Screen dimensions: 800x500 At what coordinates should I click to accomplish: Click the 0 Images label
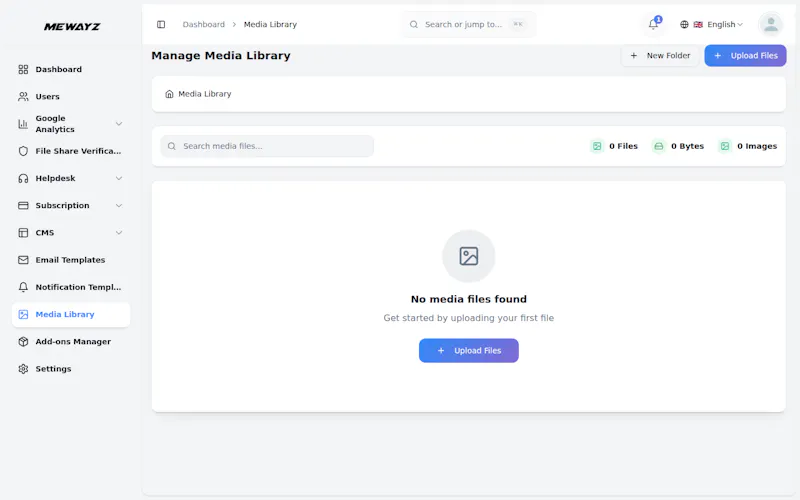(x=757, y=146)
